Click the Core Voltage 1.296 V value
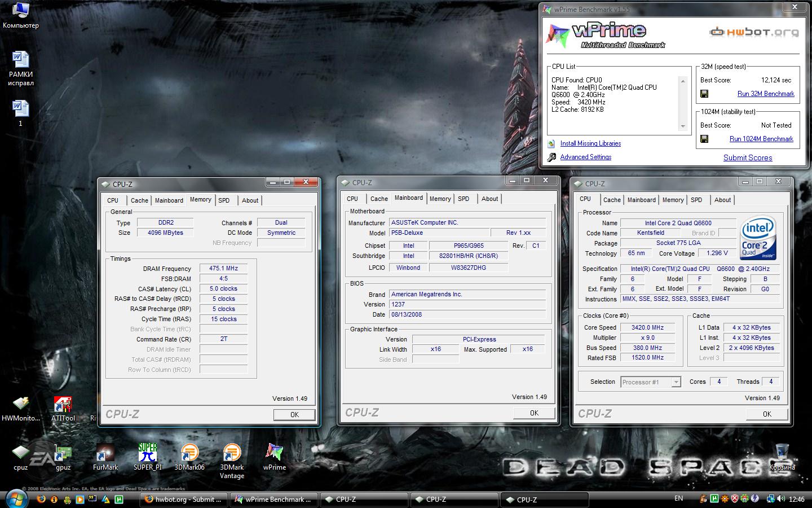 tap(717, 253)
